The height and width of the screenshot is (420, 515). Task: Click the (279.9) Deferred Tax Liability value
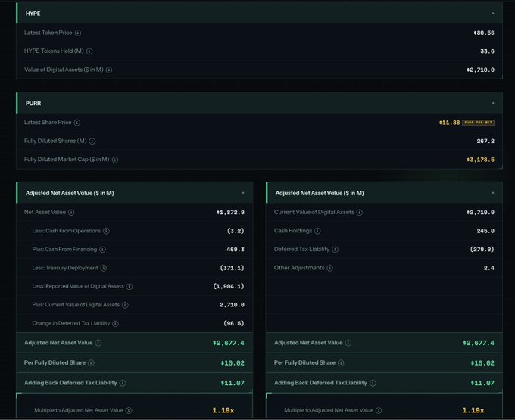(x=482, y=250)
